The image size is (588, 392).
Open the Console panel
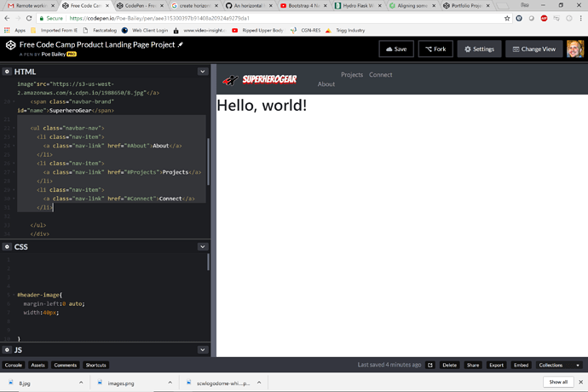tap(14, 365)
